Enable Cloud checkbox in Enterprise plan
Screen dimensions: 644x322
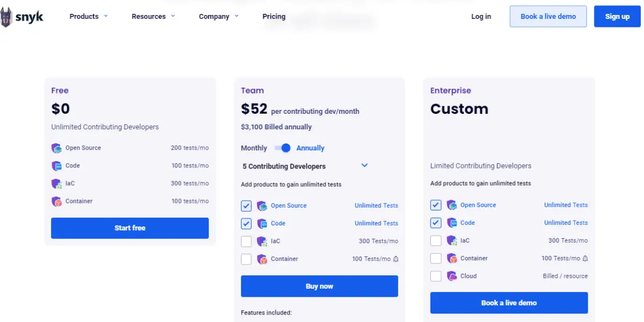436,276
